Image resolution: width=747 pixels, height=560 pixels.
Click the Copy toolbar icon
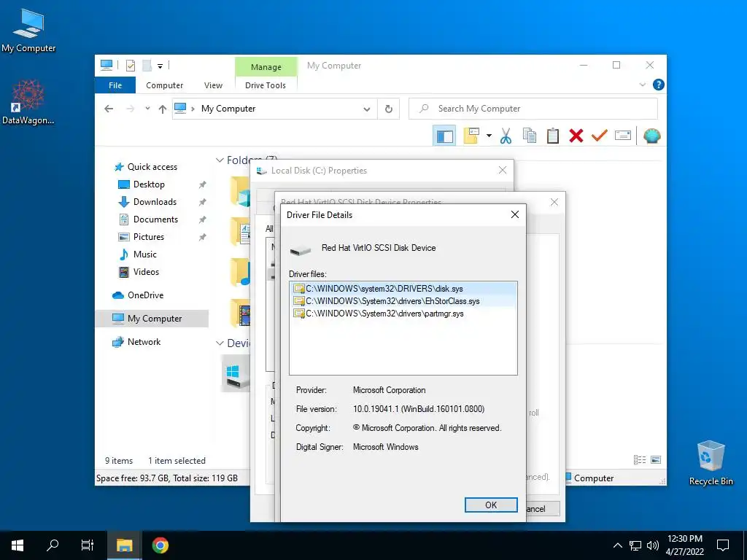click(x=530, y=136)
